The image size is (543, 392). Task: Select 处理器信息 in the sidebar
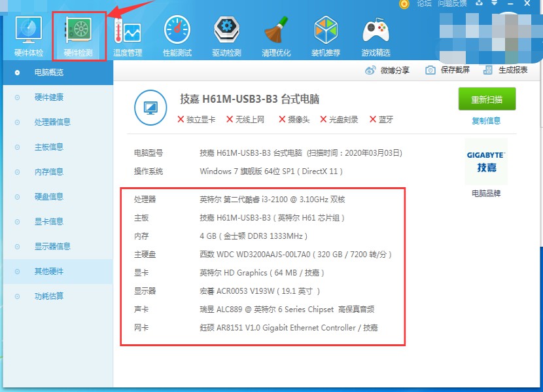[52, 122]
